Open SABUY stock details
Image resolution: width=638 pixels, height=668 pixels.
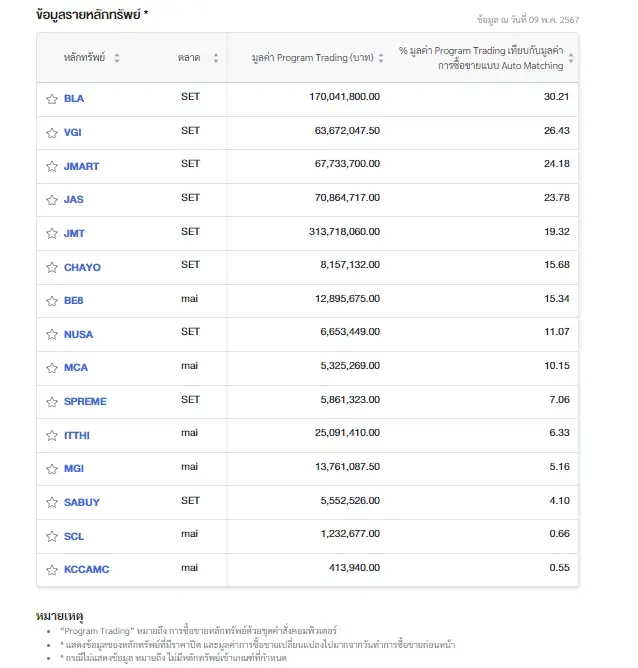pos(82,502)
